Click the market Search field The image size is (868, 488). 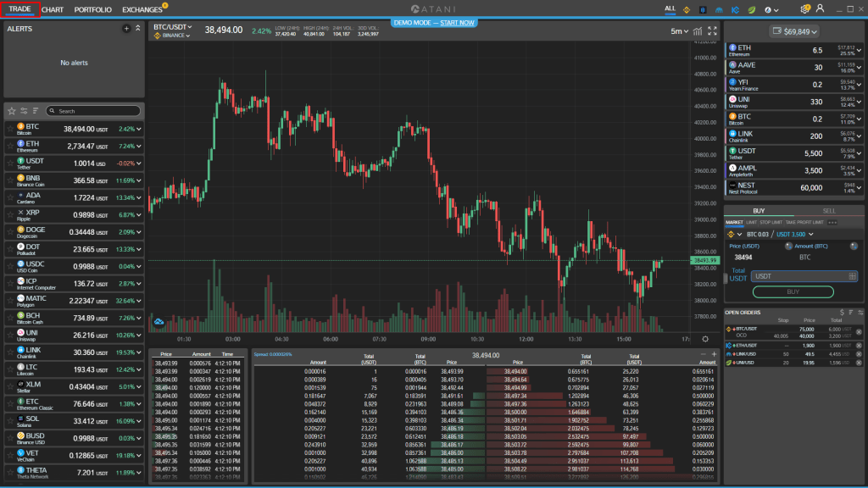click(93, 111)
